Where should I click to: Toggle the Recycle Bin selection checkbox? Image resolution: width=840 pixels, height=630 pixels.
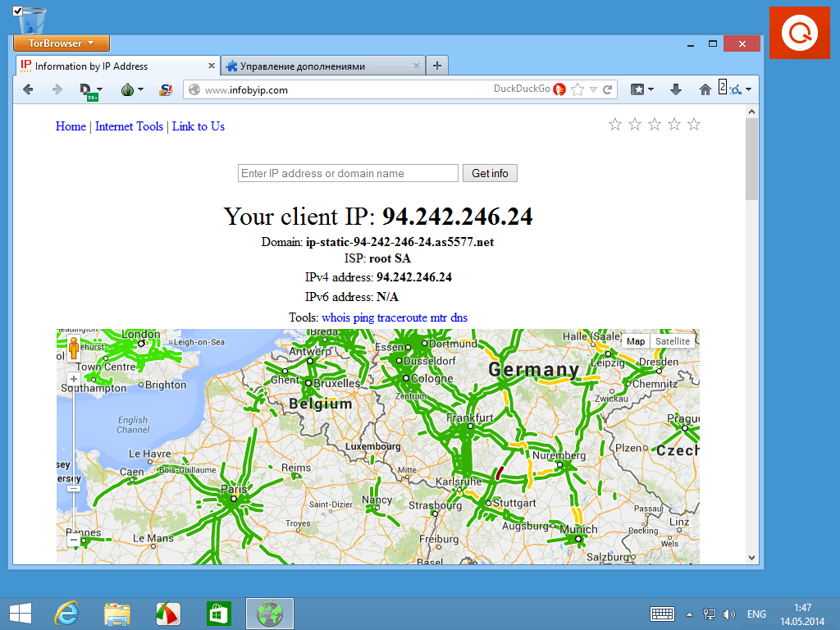click(x=18, y=11)
